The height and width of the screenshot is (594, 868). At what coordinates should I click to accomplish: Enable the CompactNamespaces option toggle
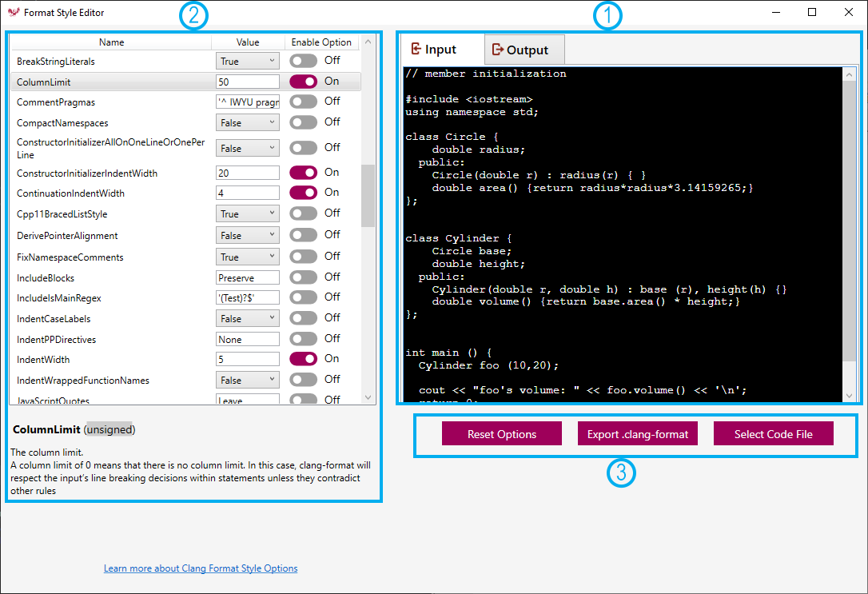[305, 122]
